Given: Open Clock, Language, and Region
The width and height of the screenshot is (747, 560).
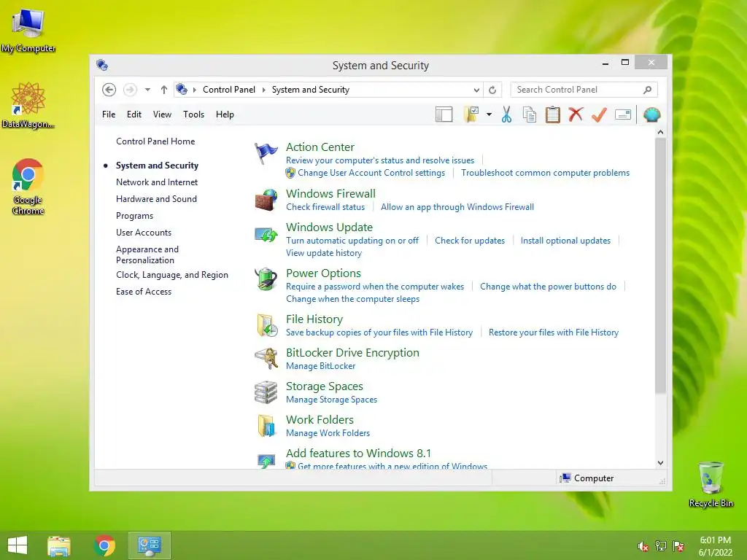Looking at the screenshot, I should pyautogui.click(x=172, y=275).
